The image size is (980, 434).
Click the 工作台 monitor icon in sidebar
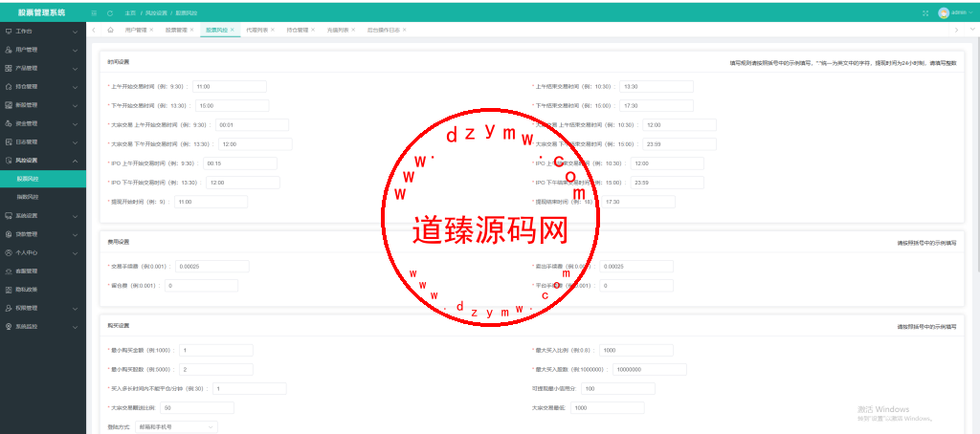pos(8,32)
